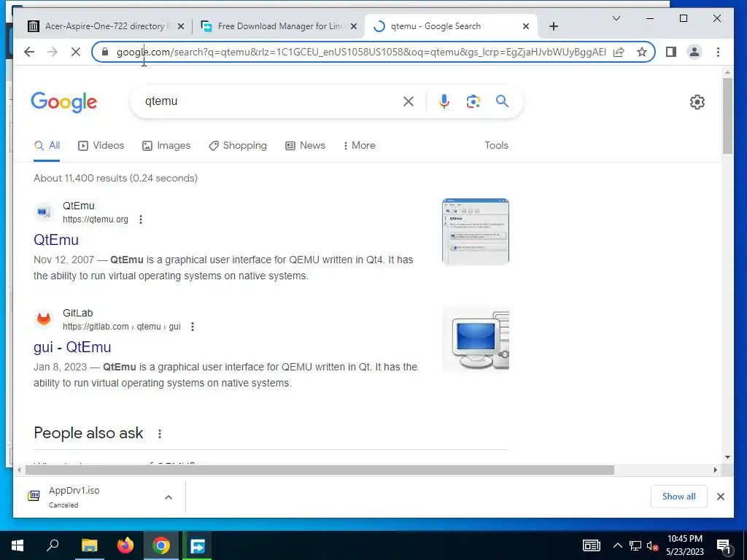Select the Images results tab
The width and height of the screenshot is (747, 560).
[166, 146]
